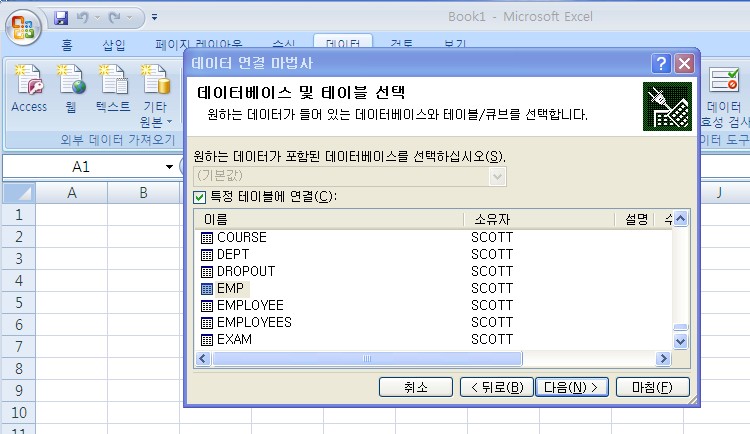Select the DEPT table row
This screenshot has height=434, width=750.
tap(433, 255)
